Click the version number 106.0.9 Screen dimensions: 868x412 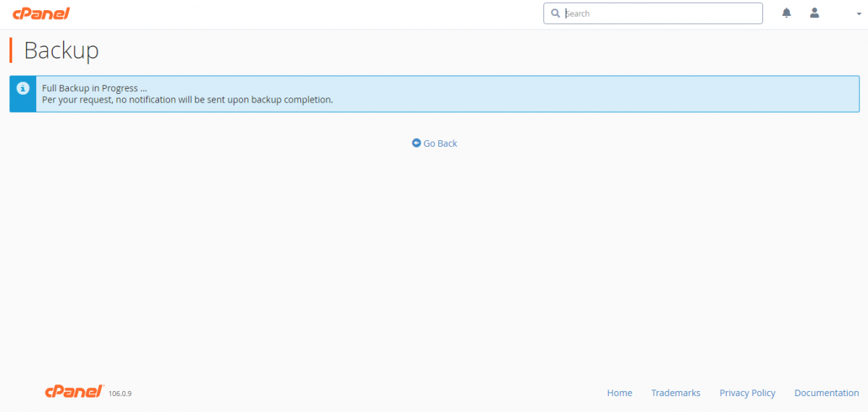120,394
